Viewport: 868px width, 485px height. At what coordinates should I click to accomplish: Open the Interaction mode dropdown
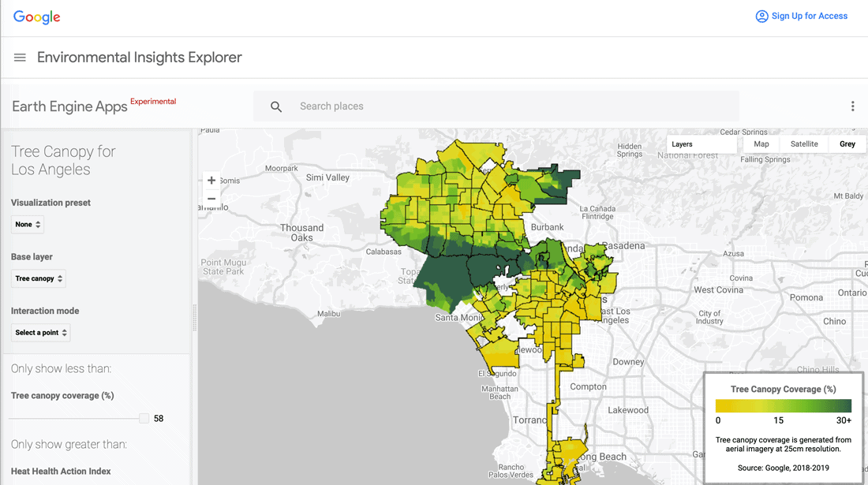pyautogui.click(x=41, y=332)
